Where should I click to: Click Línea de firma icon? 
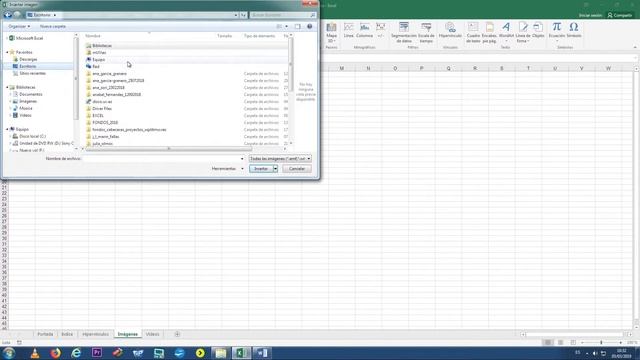[523, 32]
